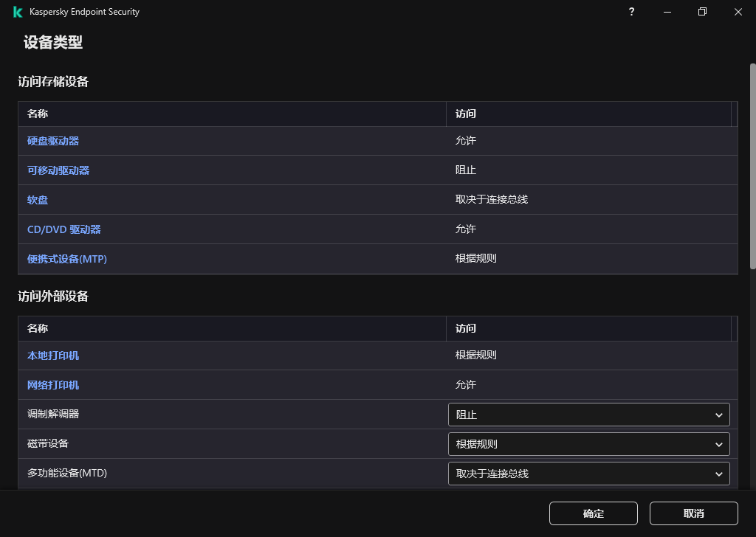Open 便携式设备(MTP) settings link
The image size is (756, 537).
tap(67, 259)
